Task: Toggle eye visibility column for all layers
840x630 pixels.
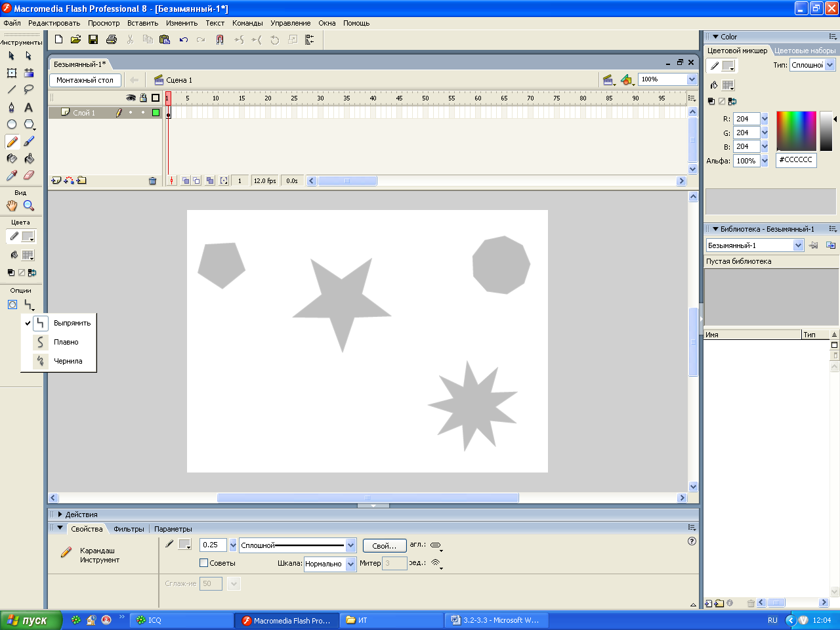Action: pos(131,98)
